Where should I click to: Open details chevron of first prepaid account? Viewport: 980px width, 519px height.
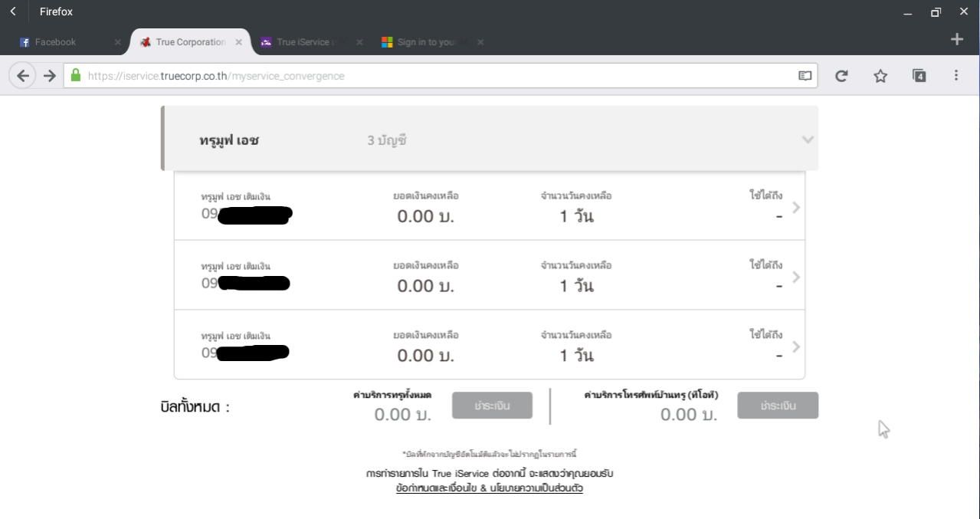click(796, 207)
